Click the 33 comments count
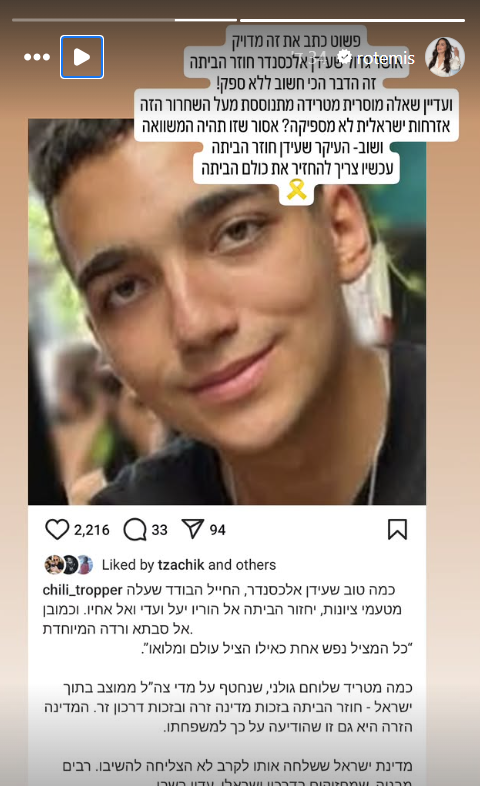 click(x=159, y=530)
